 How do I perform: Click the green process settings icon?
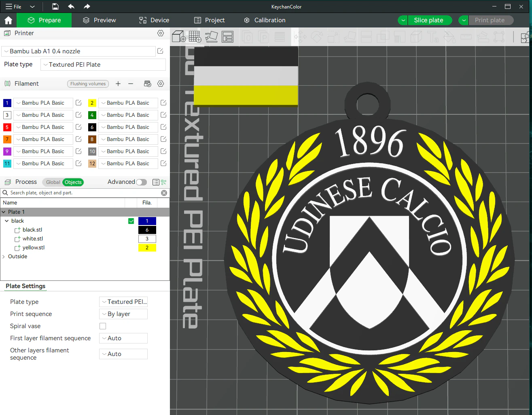point(163,182)
